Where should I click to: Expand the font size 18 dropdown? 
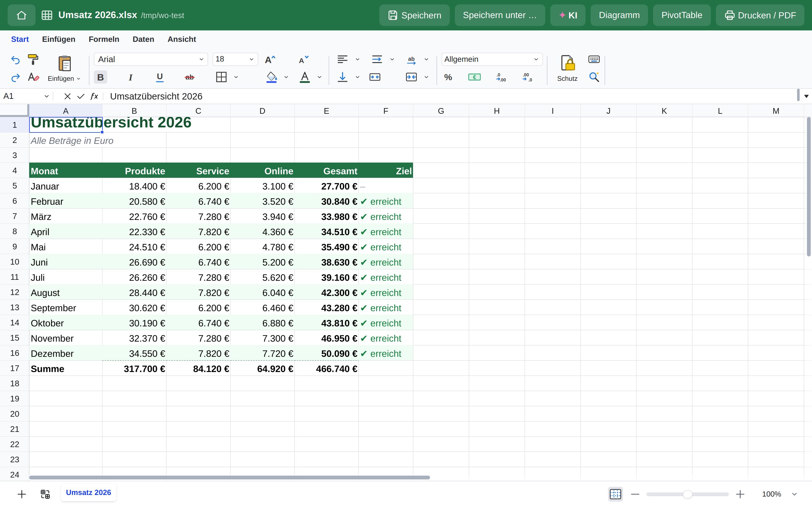coord(235,59)
